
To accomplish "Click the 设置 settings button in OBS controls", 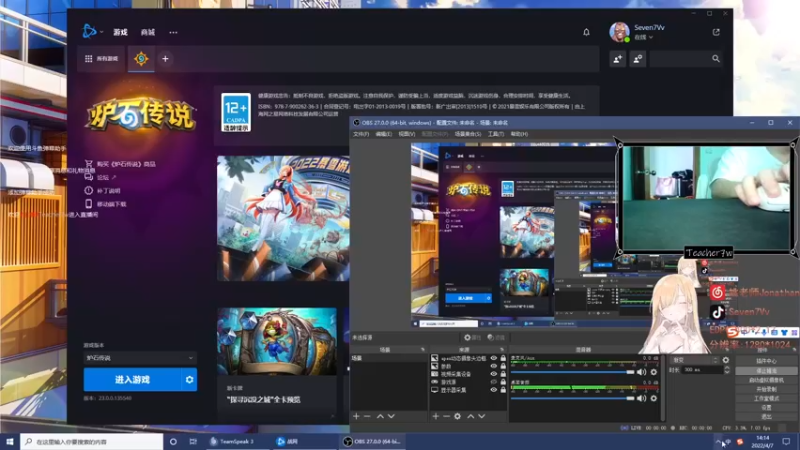I will (766, 408).
